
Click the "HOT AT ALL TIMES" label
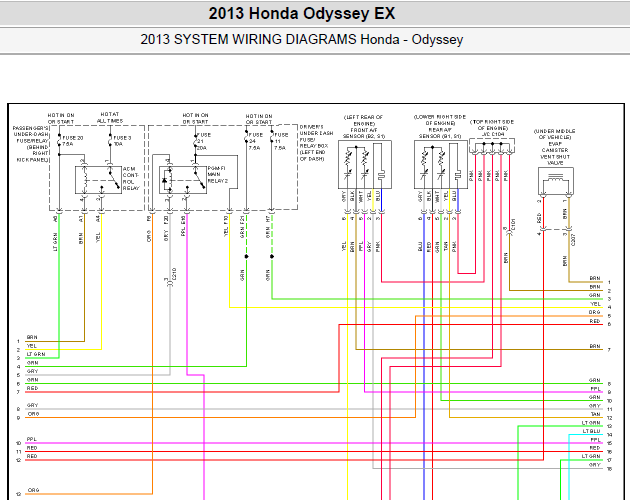click(110, 117)
